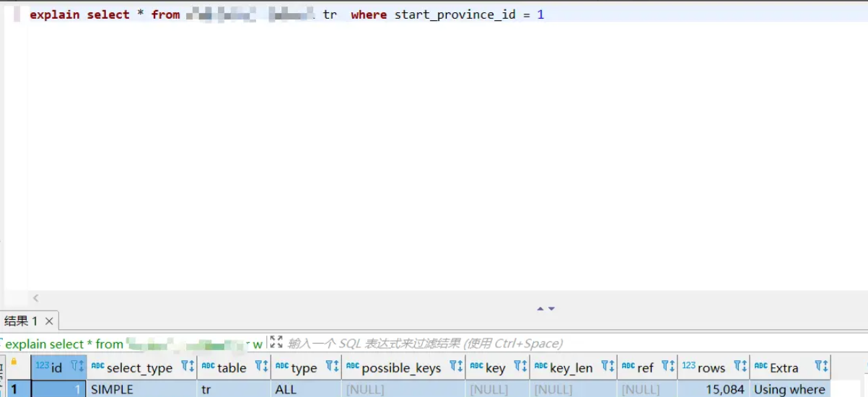The height and width of the screenshot is (397, 868).
Task: Click the read-only lock icon in grid corner
Action: tap(13, 362)
